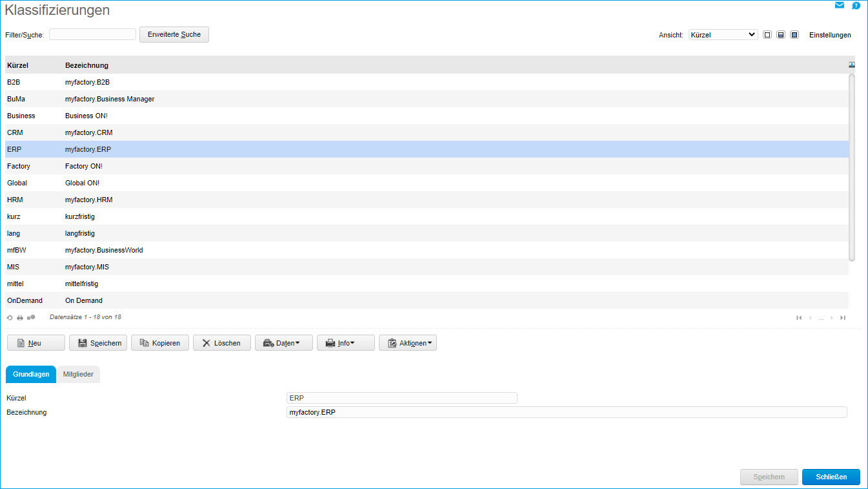The width and height of the screenshot is (868, 489).
Task: Select the Business ON! row
Action: click(x=427, y=116)
